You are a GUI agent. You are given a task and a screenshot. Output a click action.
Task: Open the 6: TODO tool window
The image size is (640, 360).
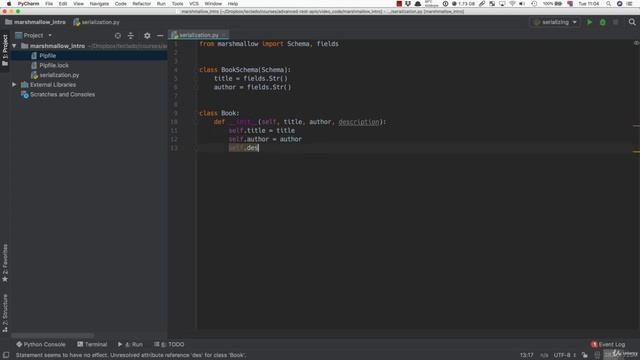click(169, 344)
